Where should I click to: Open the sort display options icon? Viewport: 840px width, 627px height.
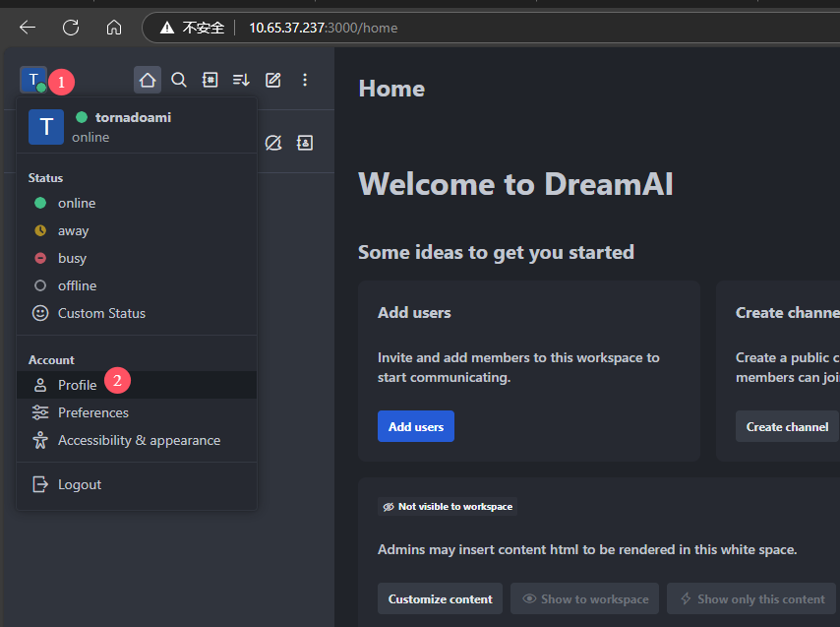(x=241, y=80)
